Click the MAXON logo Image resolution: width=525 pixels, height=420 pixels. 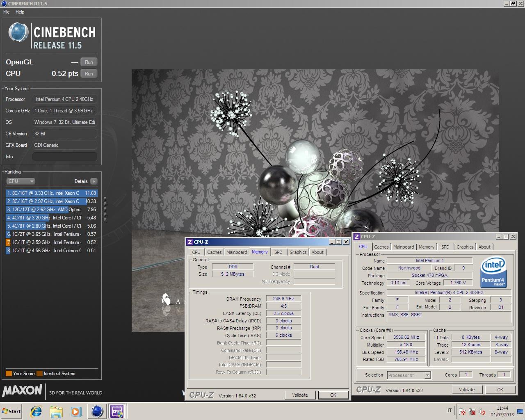point(22,390)
